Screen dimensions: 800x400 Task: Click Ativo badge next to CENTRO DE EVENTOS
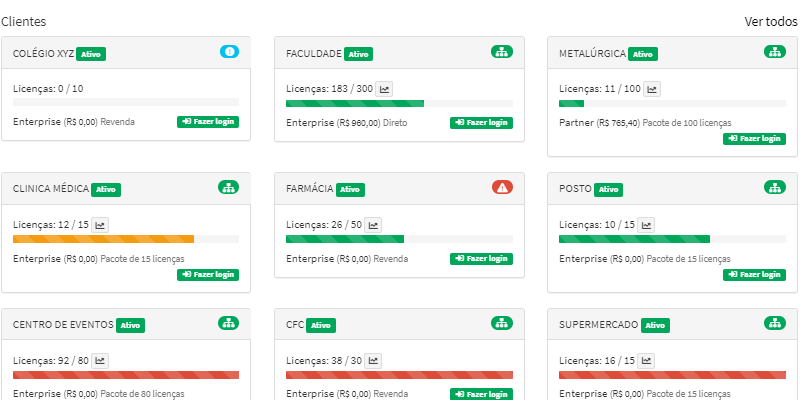pos(130,326)
